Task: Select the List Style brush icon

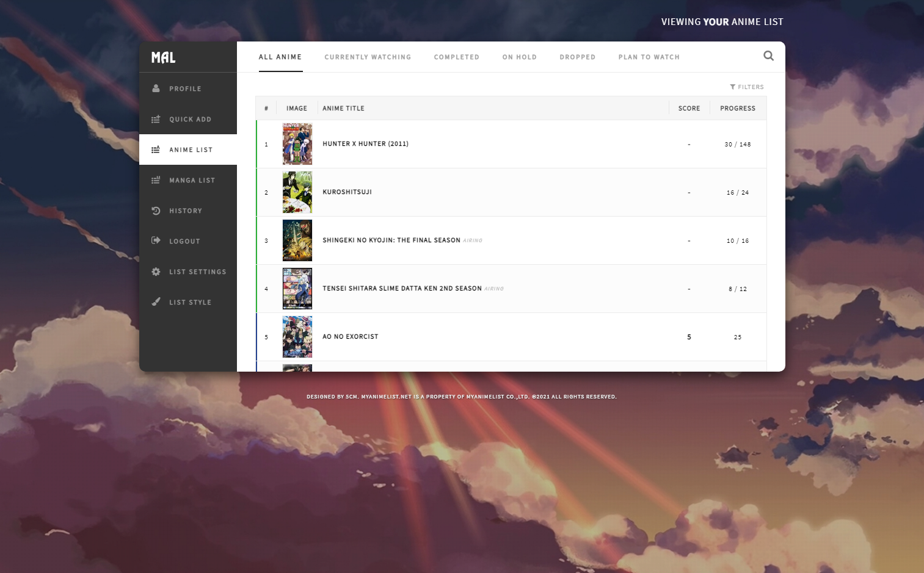Action: click(156, 301)
